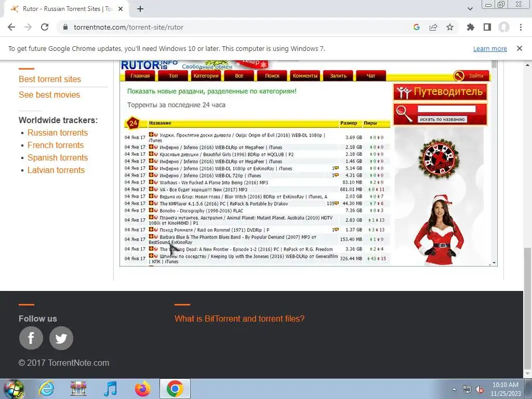
Task: Click the RUTOR.INFO logo
Action: point(149,65)
